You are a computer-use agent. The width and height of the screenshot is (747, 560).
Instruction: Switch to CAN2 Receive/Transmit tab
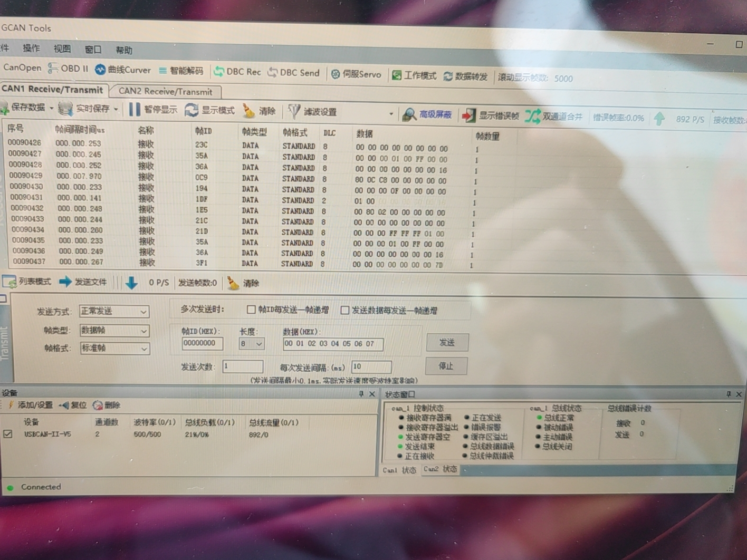[x=165, y=92]
